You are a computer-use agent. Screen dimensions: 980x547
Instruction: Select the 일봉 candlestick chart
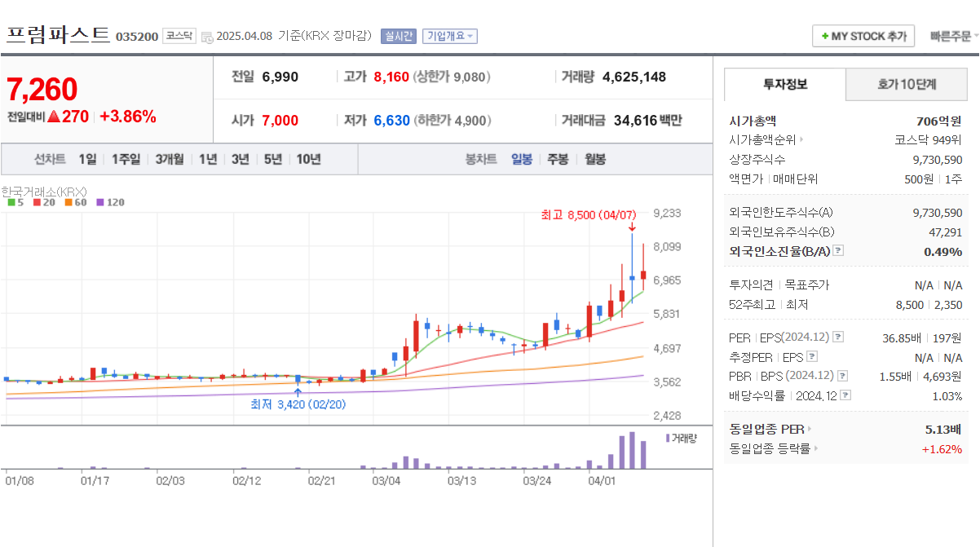coord(522,159)
